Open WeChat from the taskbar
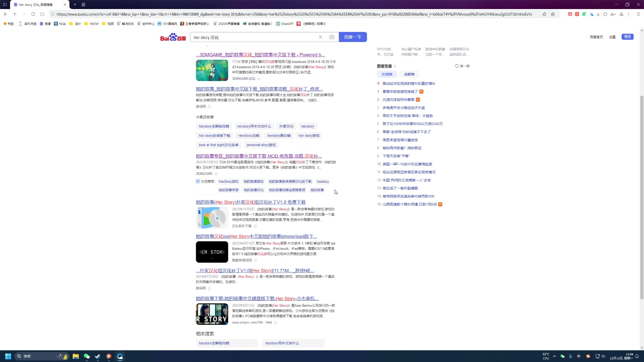 tap(87, 356)
